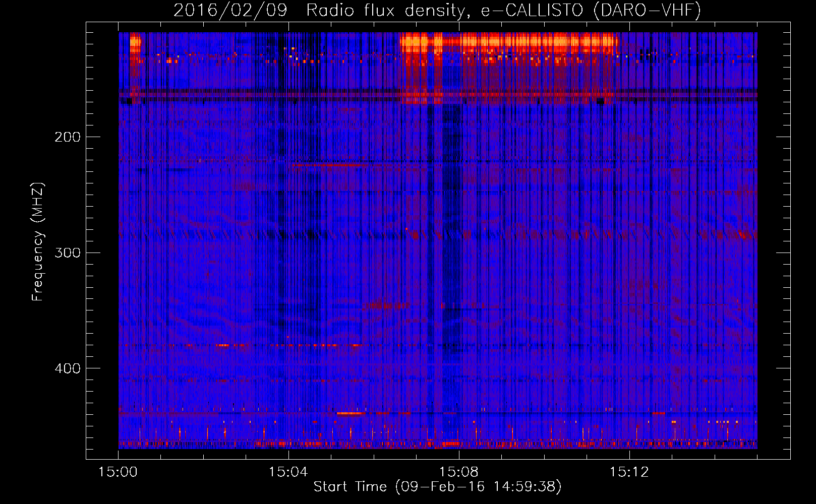Viewport: 816px width, 504px height.
Task: Click the 15:00 time tick label
Action: point(118,472)
